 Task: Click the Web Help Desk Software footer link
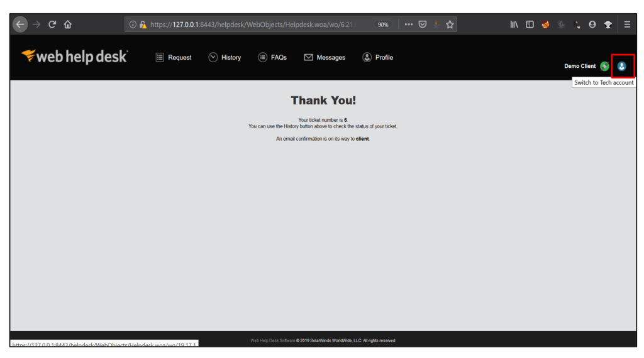click(x=273, y=341)
